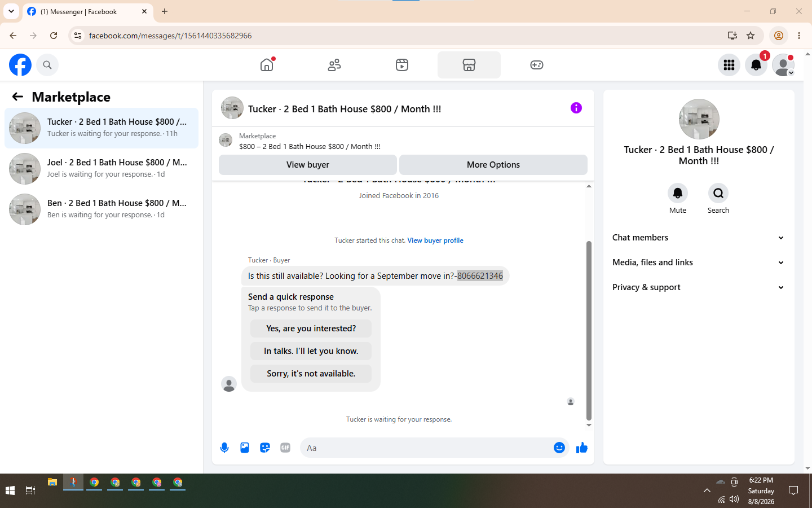Open the site information icon in address bar
Screen dimensions: 812x508
pos(78,36)
